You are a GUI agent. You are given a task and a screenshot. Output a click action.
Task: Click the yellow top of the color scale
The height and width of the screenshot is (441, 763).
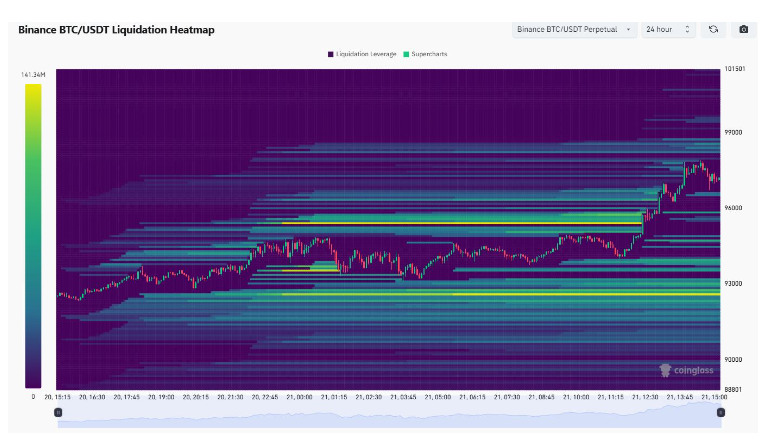pos(33,90)
